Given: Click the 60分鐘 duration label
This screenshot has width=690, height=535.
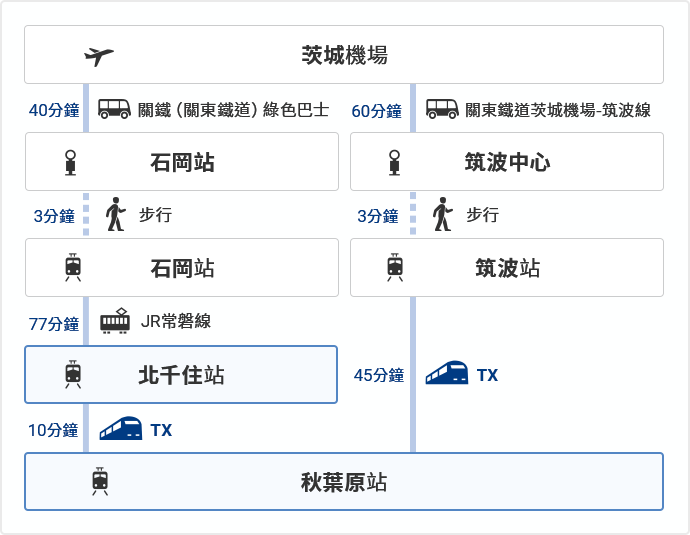Looking at the screenshot, I should (x=377, y=111).
